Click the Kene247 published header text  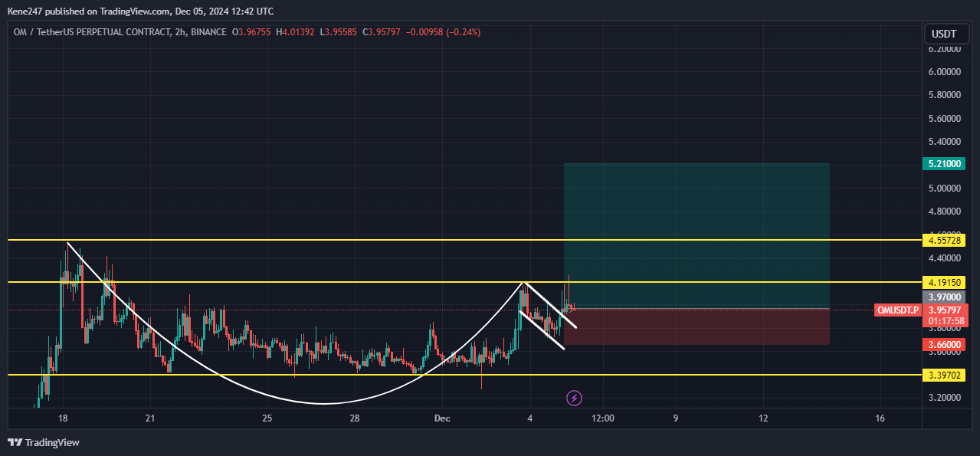(x=140, y=11)
